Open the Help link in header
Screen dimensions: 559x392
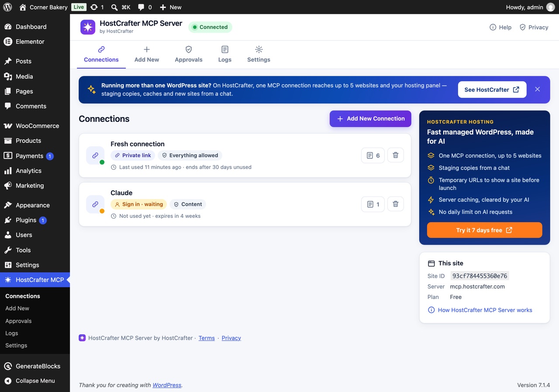click(500, 27)
